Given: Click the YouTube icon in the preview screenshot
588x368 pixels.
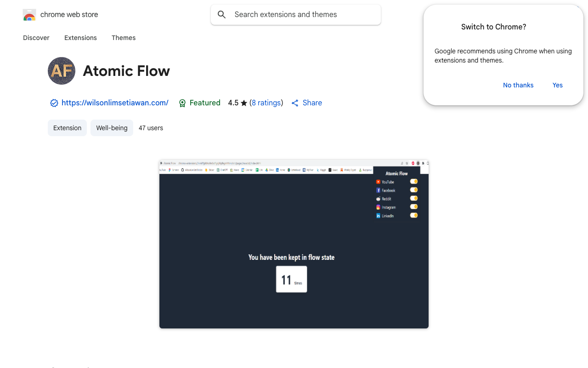Looking at the screenshot, I should click(x=378, y=182).
